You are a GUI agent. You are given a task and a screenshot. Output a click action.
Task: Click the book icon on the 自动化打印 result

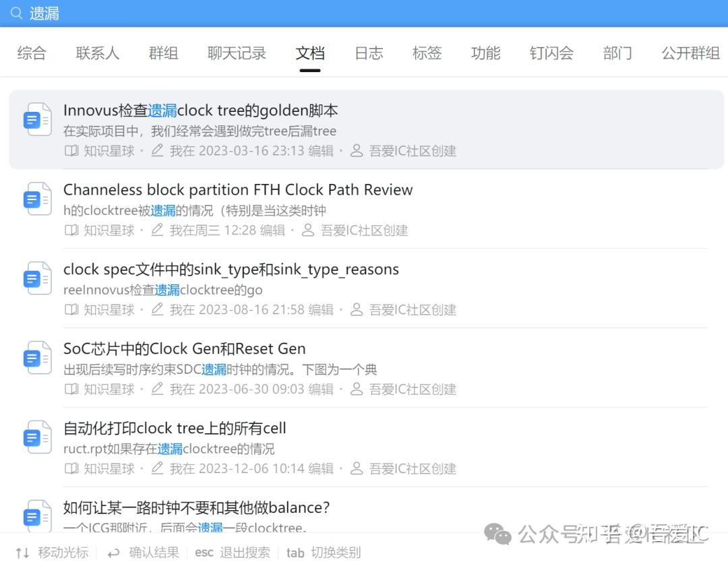click(71, 468)
